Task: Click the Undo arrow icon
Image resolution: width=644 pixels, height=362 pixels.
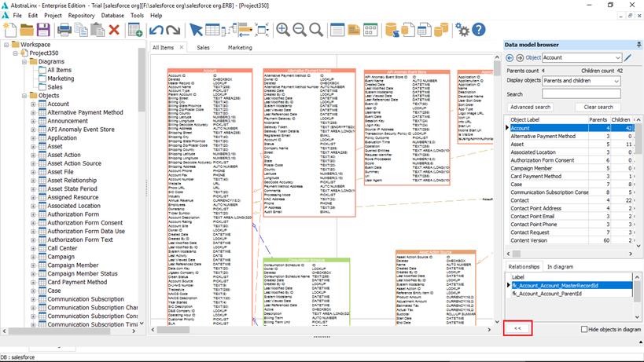Action: (156, 30)
